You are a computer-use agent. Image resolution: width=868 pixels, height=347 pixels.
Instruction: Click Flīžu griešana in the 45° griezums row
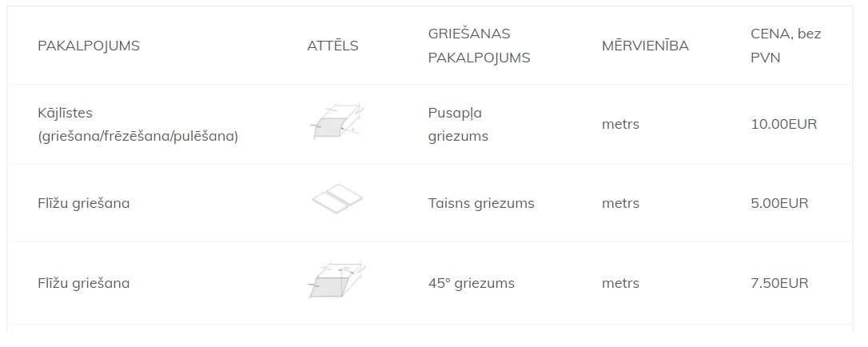pos(84,283)
